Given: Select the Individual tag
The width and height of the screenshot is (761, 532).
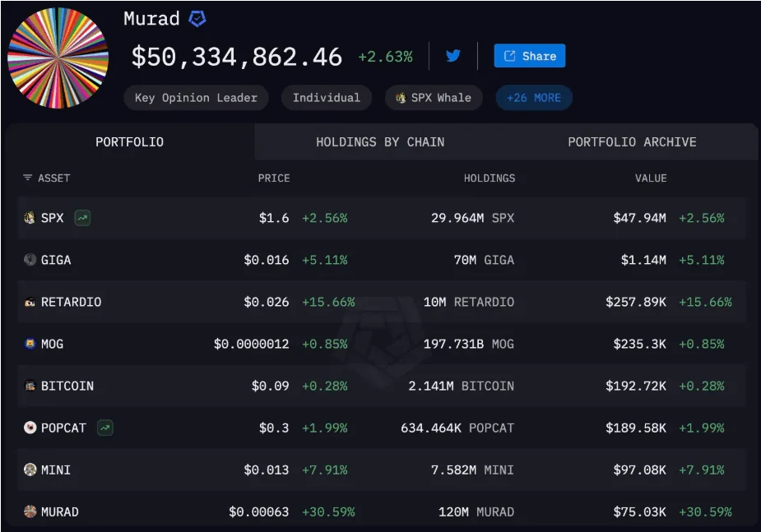Looking at the screenshot, I should 327,98.
